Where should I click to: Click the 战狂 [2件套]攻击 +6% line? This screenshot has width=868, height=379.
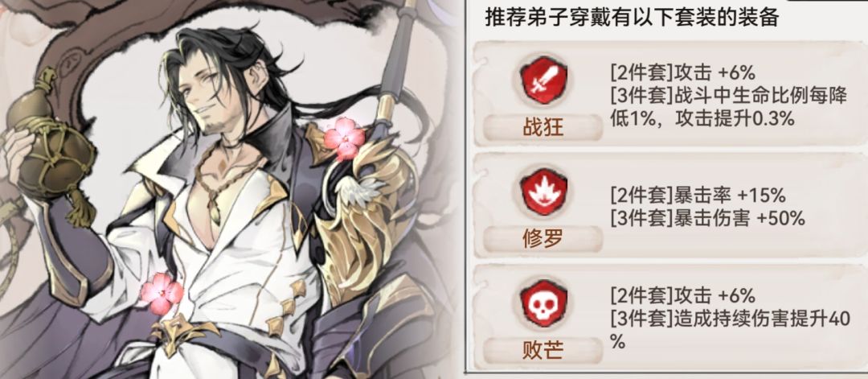tap(683, 72)
